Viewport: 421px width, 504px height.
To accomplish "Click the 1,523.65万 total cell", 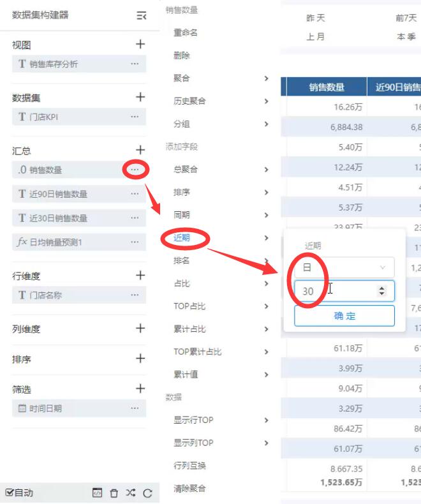I will click(341, 482).
